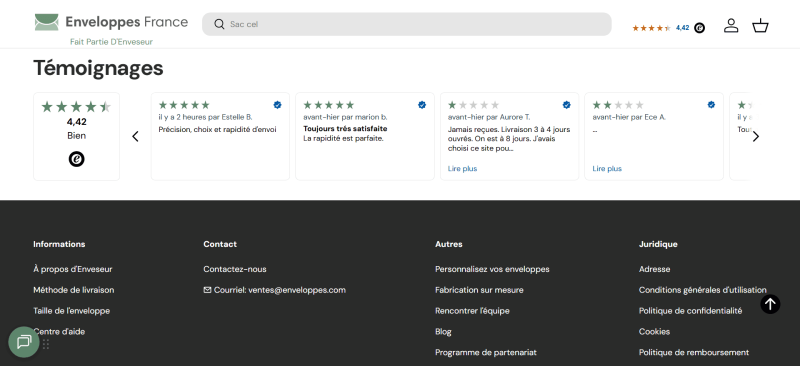Click verified badge on Aurore T. review

point(566,105)
